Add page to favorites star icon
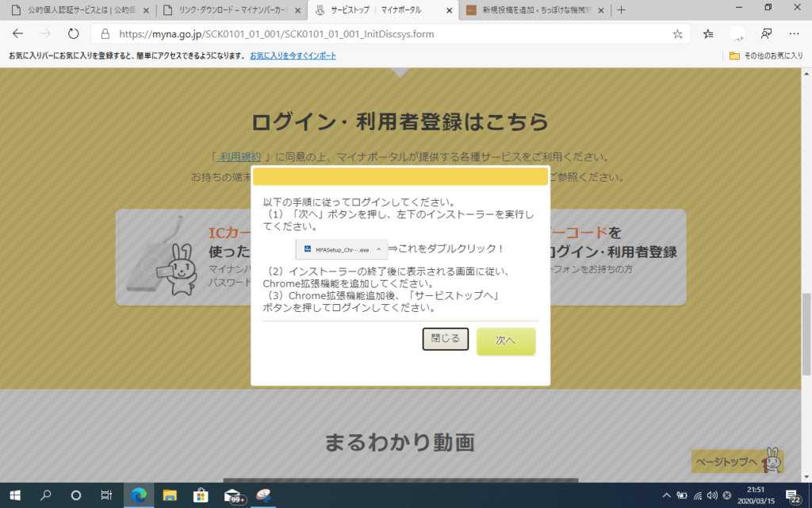Image resolution: width=812 pixels, height=508 pixels. coord(677,34)
